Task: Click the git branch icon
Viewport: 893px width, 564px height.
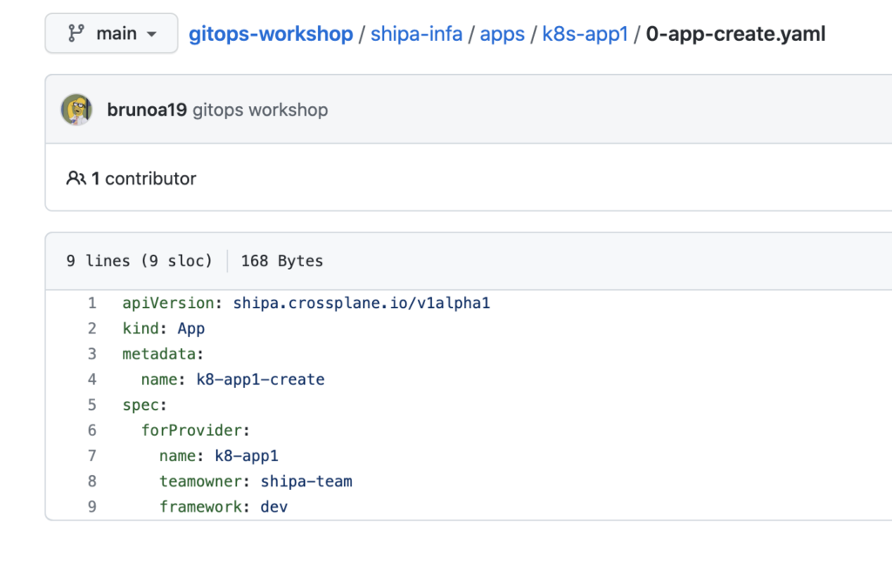Action: 75,34
